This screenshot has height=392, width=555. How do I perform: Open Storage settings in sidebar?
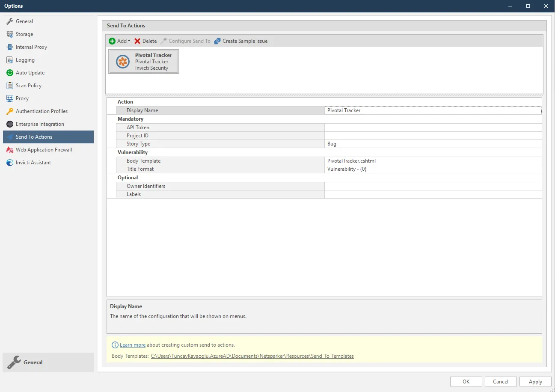pyautogui.click(x=24, y=34)
